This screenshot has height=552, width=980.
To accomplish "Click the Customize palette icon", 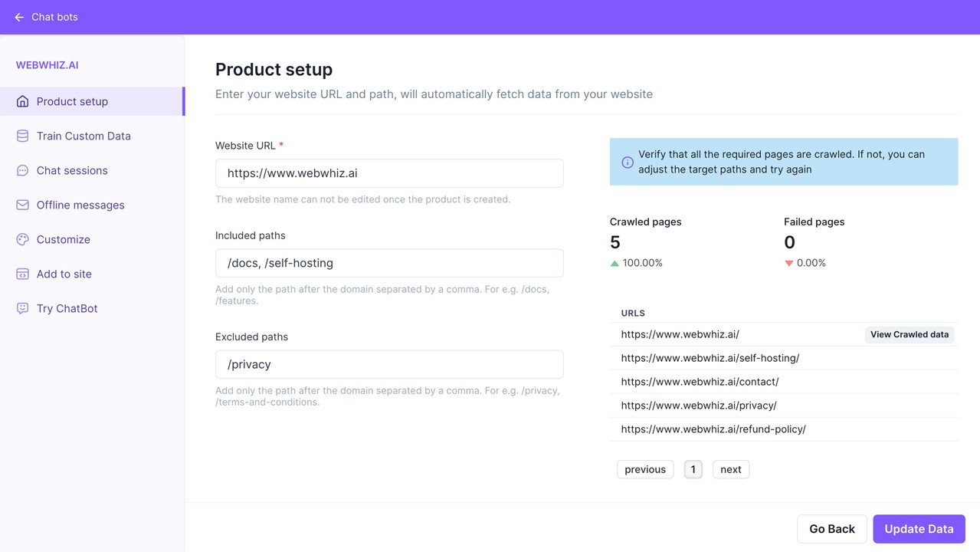I will (x=22, y=239).
